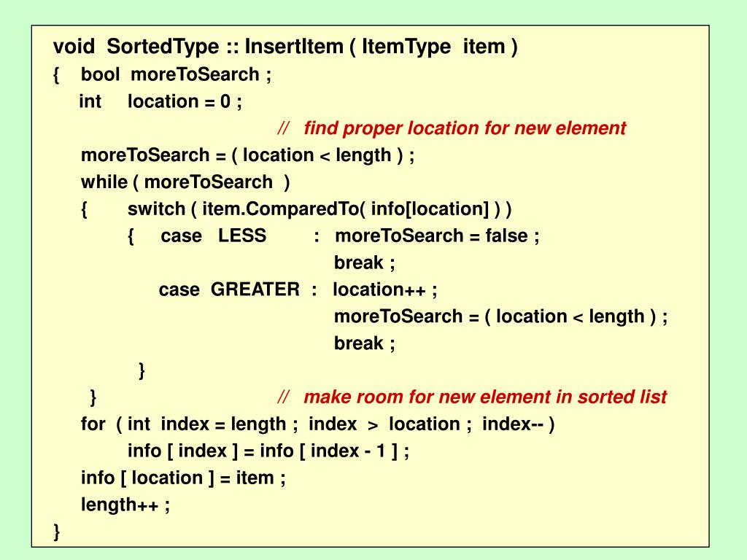Click the 'bool moreToSearch' declaration
The height and width of the screenshot is (560, 747).
coord(176,75)
